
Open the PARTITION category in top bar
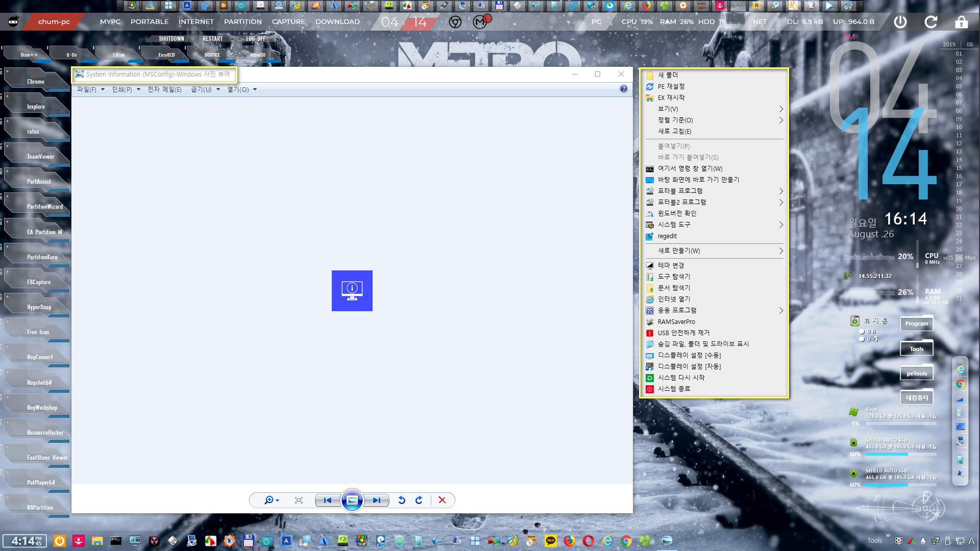243,22
